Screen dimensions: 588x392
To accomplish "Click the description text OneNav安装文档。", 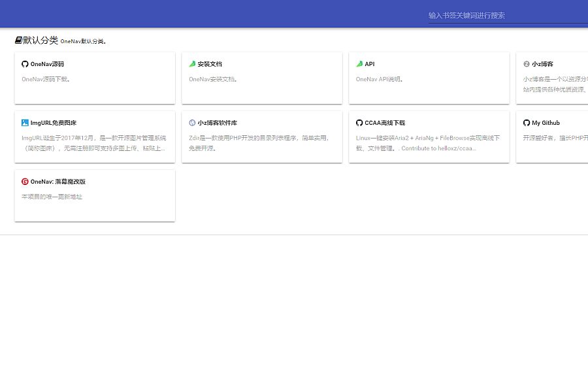I will coord(213,79).
